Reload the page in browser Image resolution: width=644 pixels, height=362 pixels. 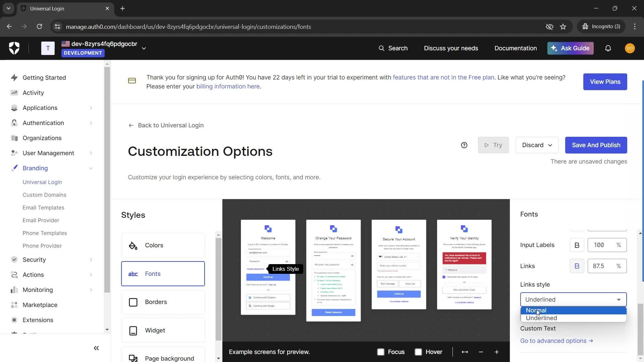39,26
